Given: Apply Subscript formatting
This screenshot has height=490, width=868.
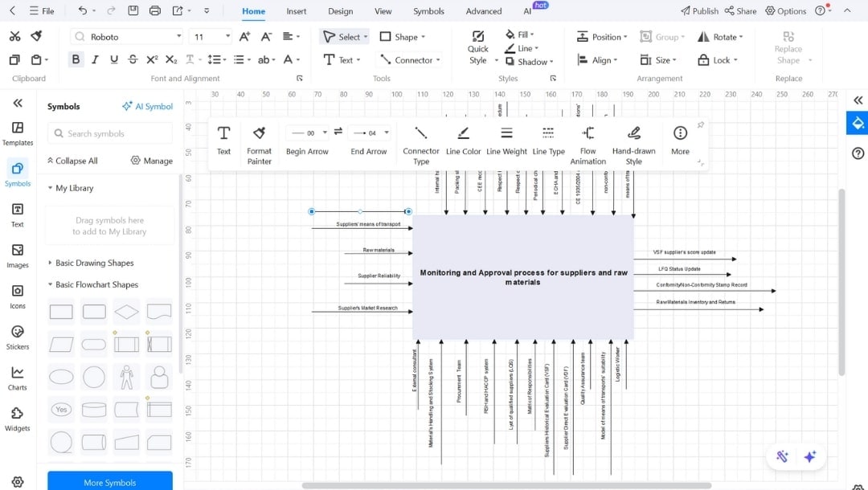Looking at the screenshot, I should (171, 59).
